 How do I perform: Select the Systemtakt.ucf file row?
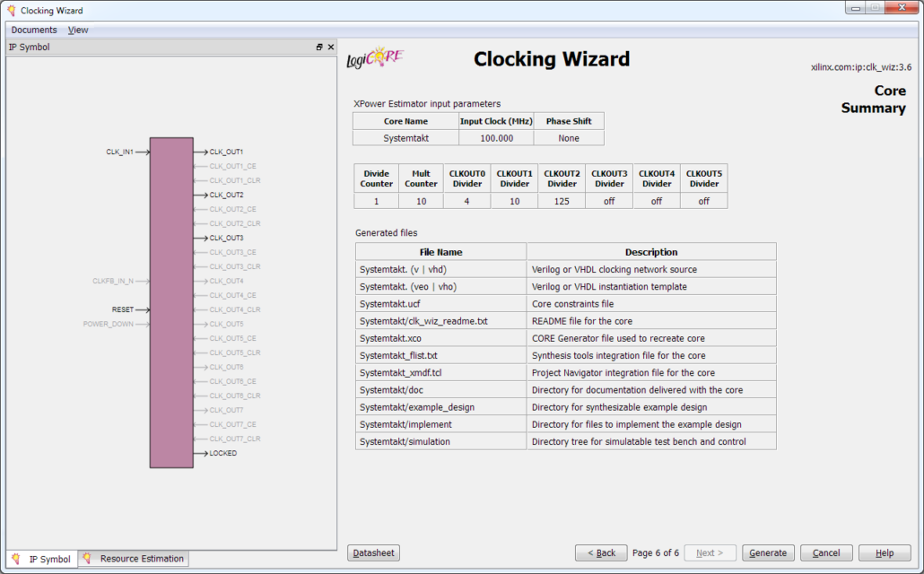pos(566,304)
